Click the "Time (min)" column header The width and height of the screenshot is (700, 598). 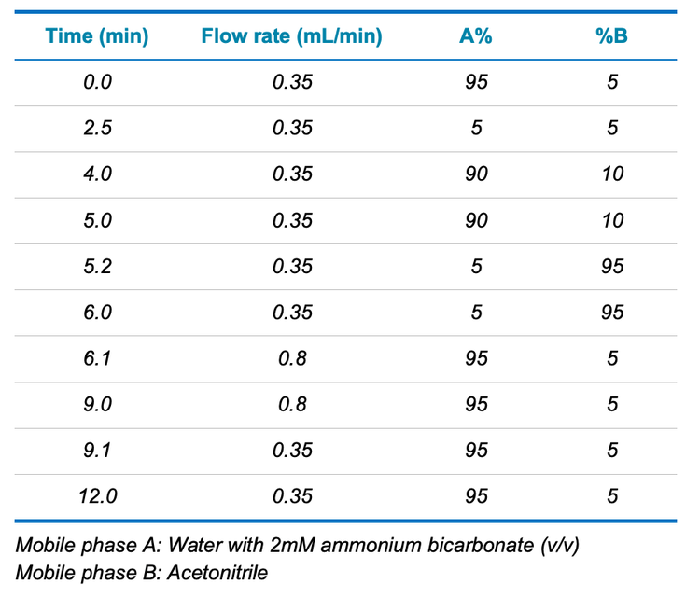tap(97, 37)
